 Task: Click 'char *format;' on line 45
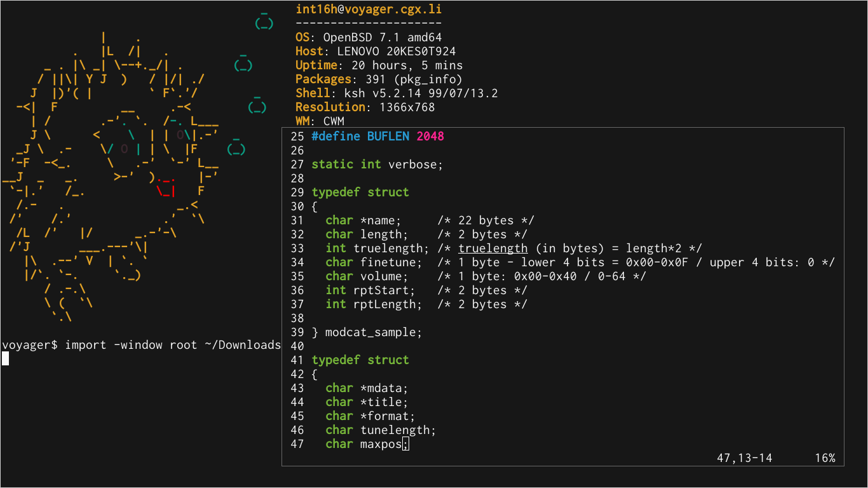tap(370, 416)
